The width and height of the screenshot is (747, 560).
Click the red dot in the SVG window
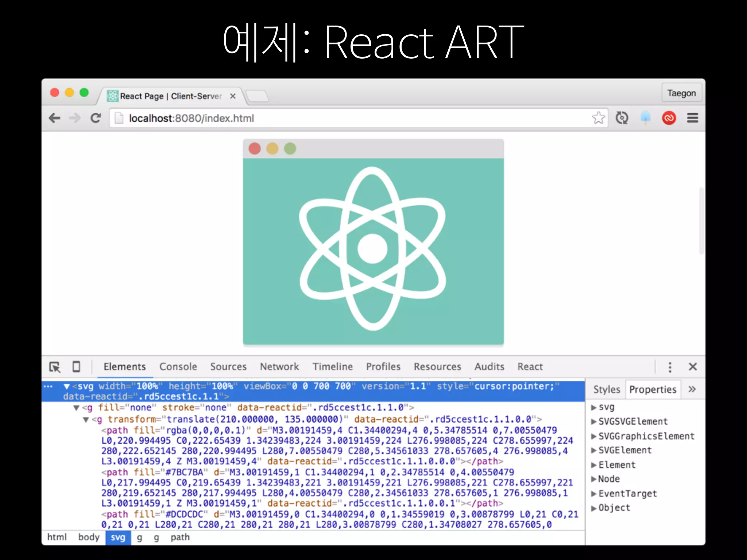[255, 149]
